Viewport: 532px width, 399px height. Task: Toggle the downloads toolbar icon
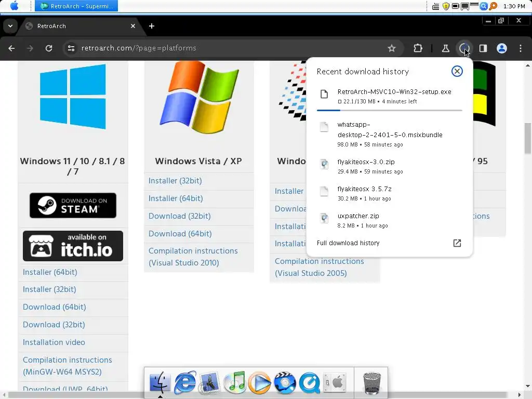point(464,48)
